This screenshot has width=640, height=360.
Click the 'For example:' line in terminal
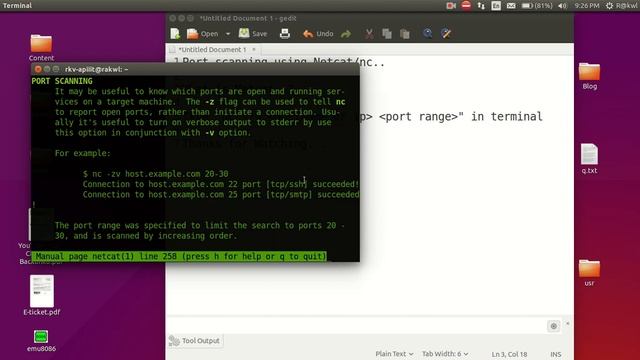point(83,153)
